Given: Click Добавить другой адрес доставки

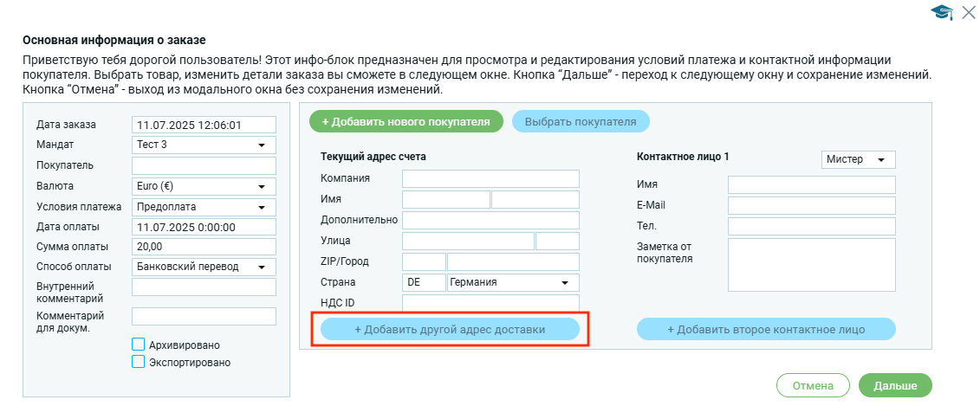Looking at the screenshot, I should click(450, 330).
